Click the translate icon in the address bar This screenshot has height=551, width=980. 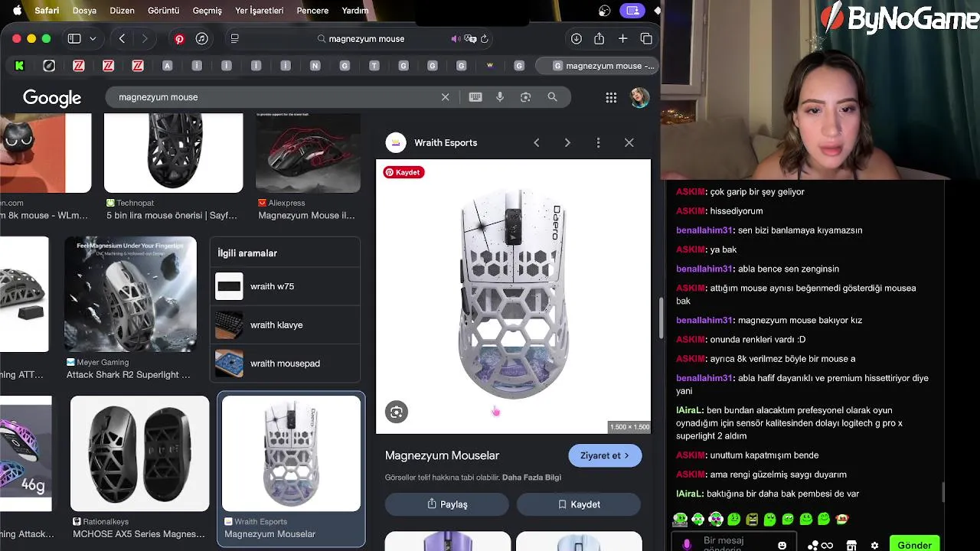[470, 39]
